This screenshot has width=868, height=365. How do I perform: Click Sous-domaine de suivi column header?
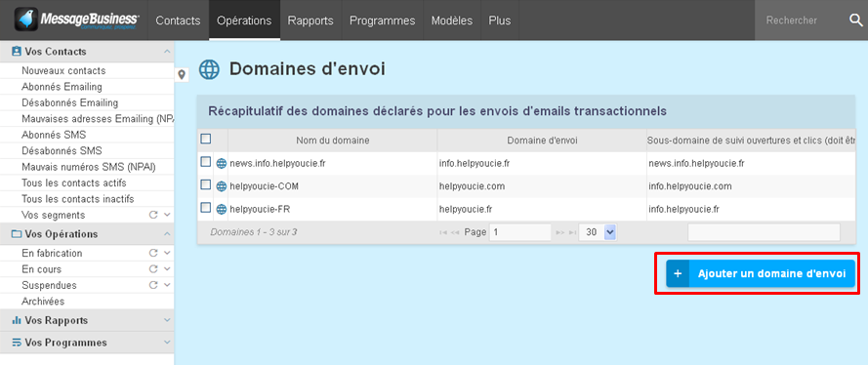point(751,141)
